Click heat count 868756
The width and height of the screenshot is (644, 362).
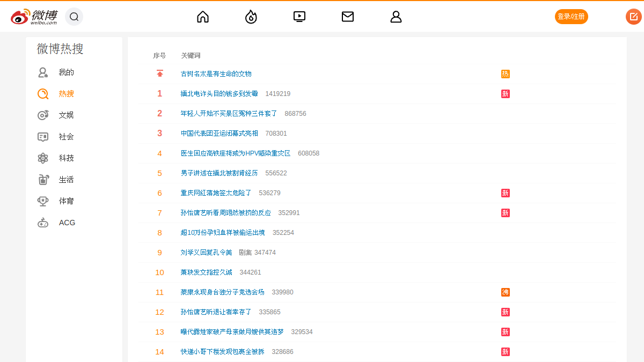pyautogui.click(x=296, y=114)
